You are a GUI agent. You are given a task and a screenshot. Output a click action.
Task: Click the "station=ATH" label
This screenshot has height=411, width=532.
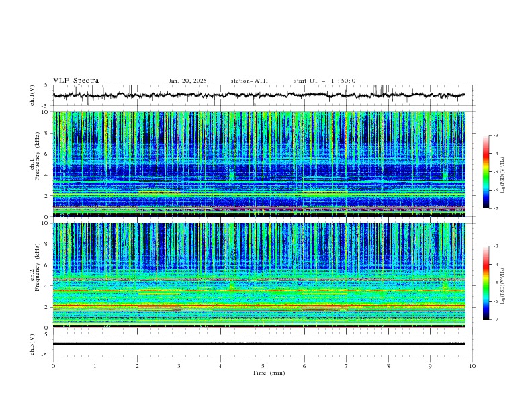pos(249,81)
